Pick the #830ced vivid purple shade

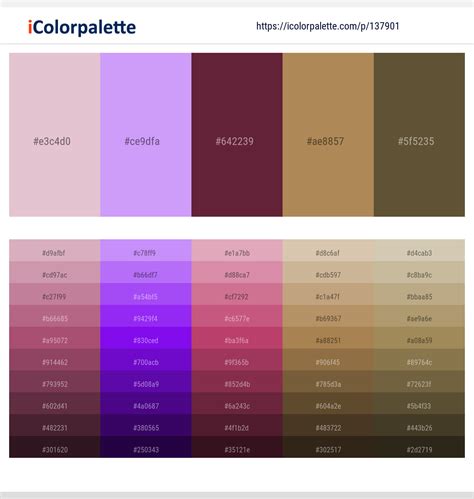(x=146, y=338)
